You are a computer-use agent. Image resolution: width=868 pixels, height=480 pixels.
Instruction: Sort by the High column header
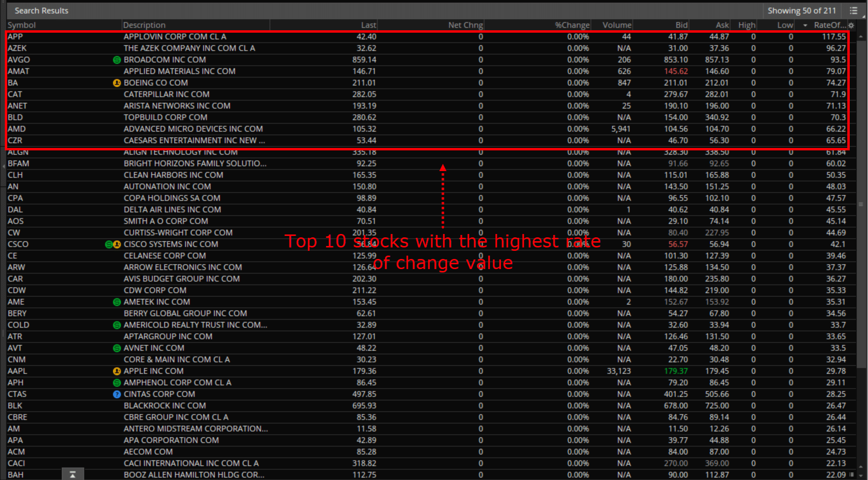pos(747,25)
